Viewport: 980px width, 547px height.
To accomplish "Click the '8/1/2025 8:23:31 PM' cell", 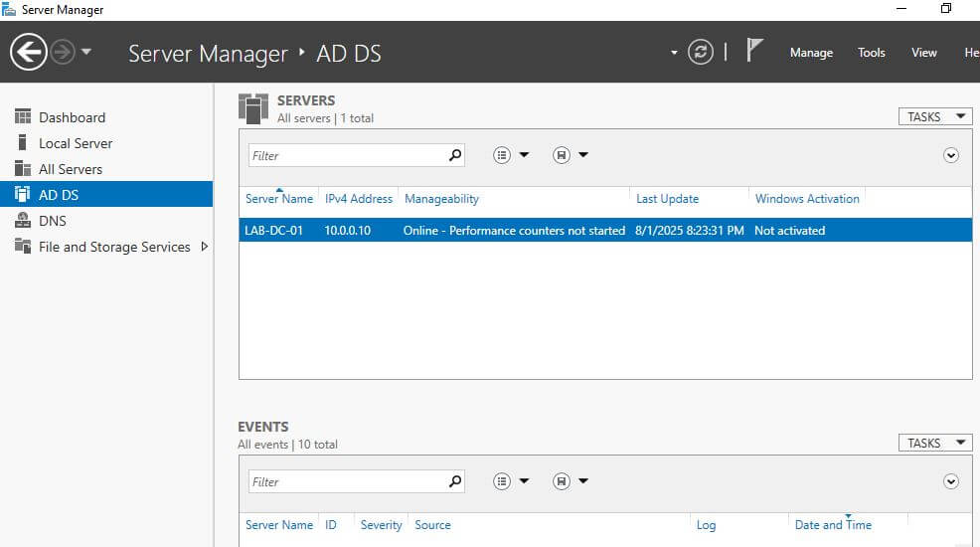I will [x=690, y=231].
